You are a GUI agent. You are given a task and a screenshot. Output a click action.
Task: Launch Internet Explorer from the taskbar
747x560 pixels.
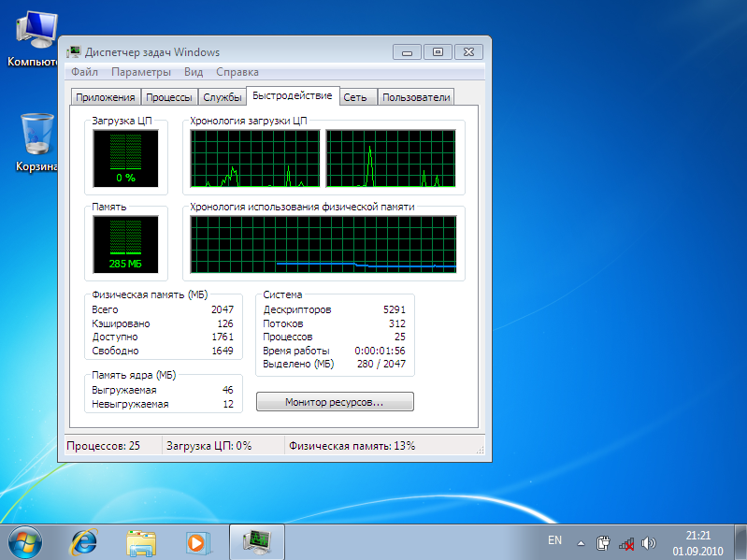pos(86,541)
